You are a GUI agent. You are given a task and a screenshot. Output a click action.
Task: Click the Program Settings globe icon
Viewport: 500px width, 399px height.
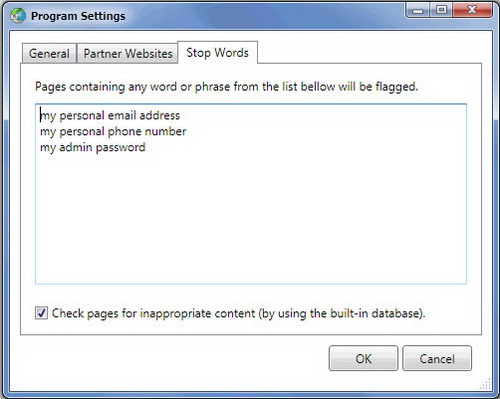[18, 15]
